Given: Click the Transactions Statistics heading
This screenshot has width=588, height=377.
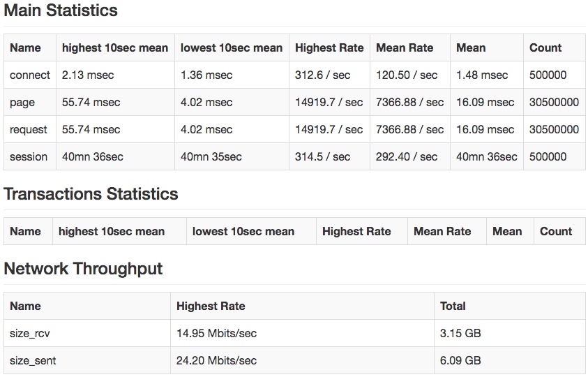Looking at the screenshot, I should pyautogui.click(x=91, y=194).
